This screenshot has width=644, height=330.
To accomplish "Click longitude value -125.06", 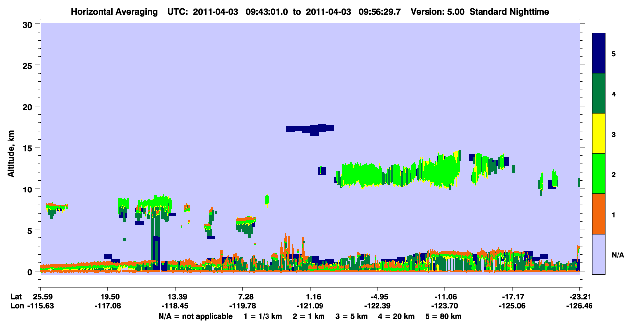I will coord(512,306).
